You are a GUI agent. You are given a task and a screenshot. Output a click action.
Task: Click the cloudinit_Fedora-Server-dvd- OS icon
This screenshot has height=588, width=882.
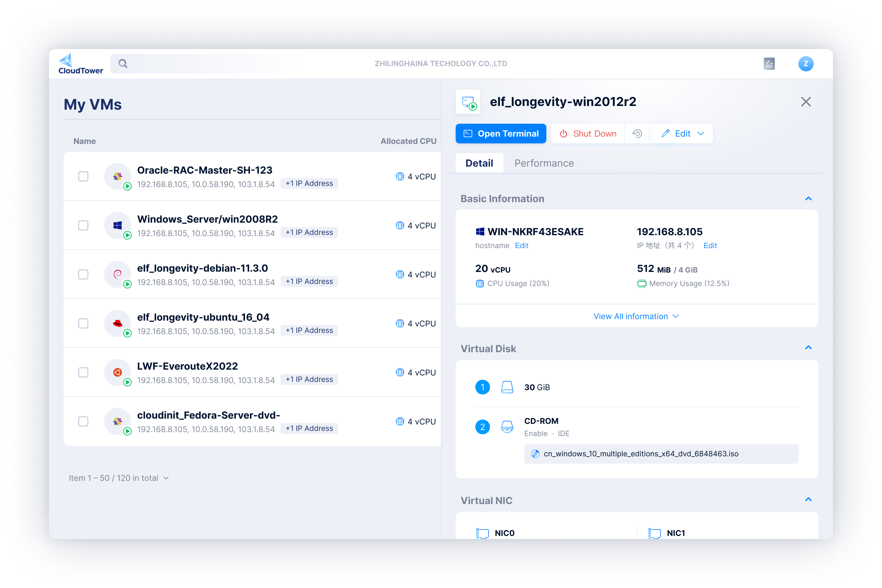point(118,421)
